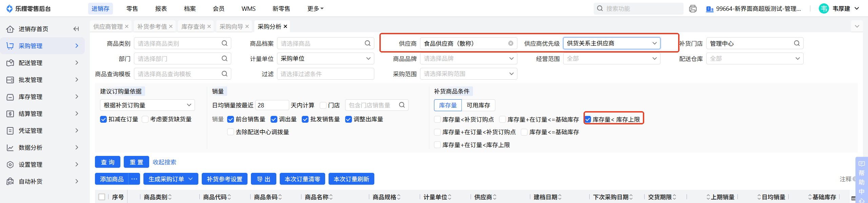Uncheck the 扣减在订量 checkbox
Viewport: 868px width, 203px height.
click(103, 119)
